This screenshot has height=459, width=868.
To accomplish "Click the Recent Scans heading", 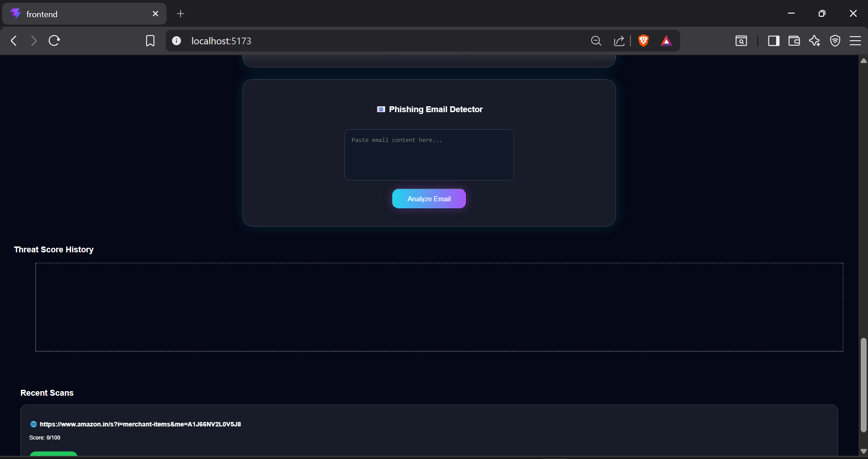I will tap(47, 393).
